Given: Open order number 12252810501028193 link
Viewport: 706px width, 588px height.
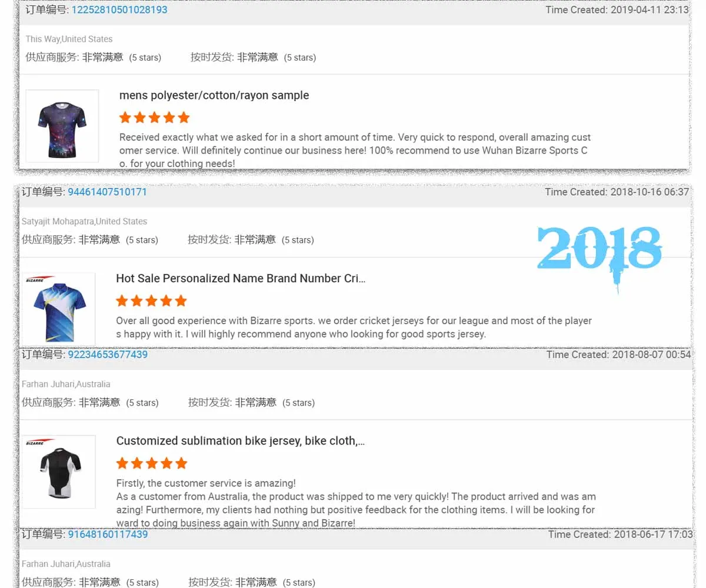Looking at the screenshot, I should click(119, 10).
